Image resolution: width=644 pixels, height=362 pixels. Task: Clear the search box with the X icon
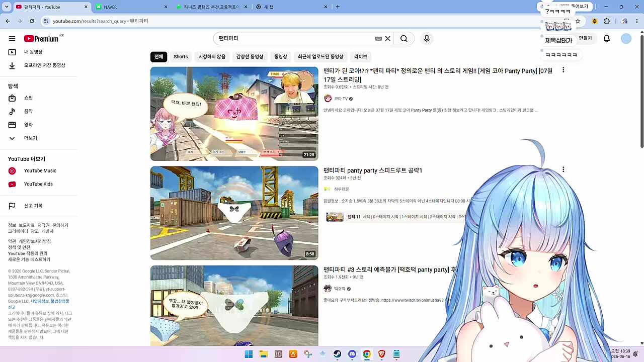(x=388, y=39)
